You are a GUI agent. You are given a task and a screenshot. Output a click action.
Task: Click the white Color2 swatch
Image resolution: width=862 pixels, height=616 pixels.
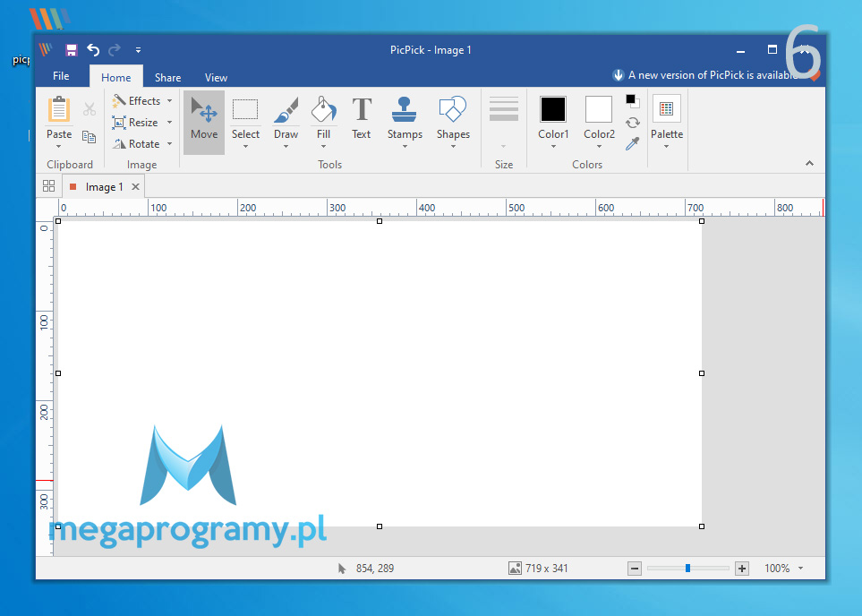pos(599,109)
